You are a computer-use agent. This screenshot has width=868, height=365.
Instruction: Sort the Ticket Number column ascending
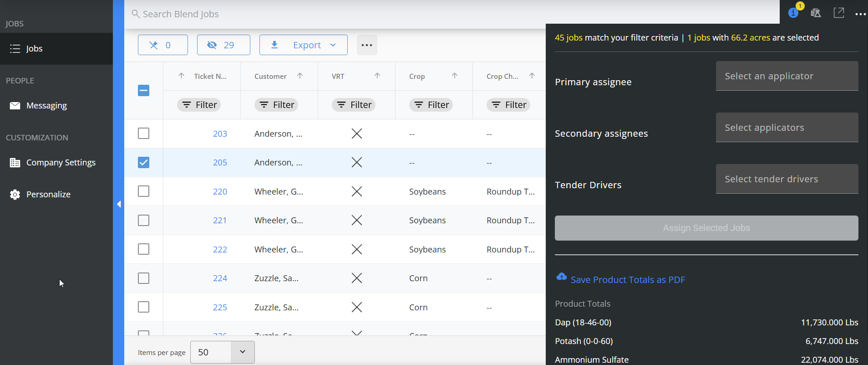(x=182, y=76)
